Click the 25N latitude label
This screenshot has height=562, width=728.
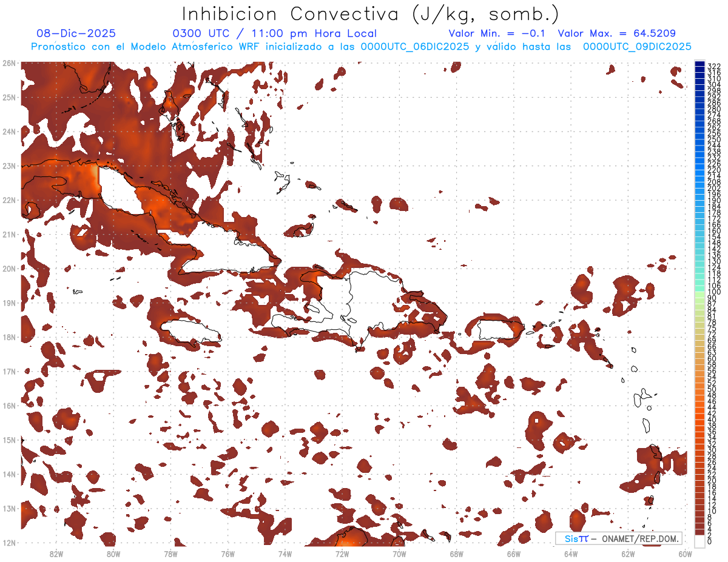pyautogui.click(x=8, y=97)
